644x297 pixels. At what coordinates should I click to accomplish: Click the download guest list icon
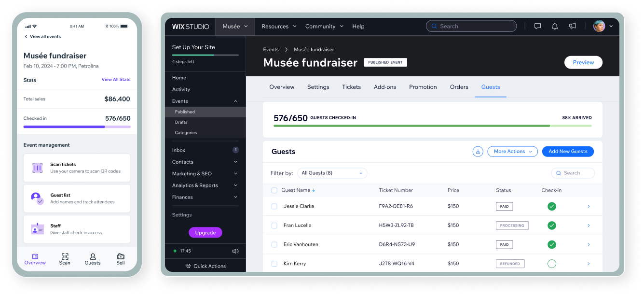pyautogui.click(x=478, y=152)
